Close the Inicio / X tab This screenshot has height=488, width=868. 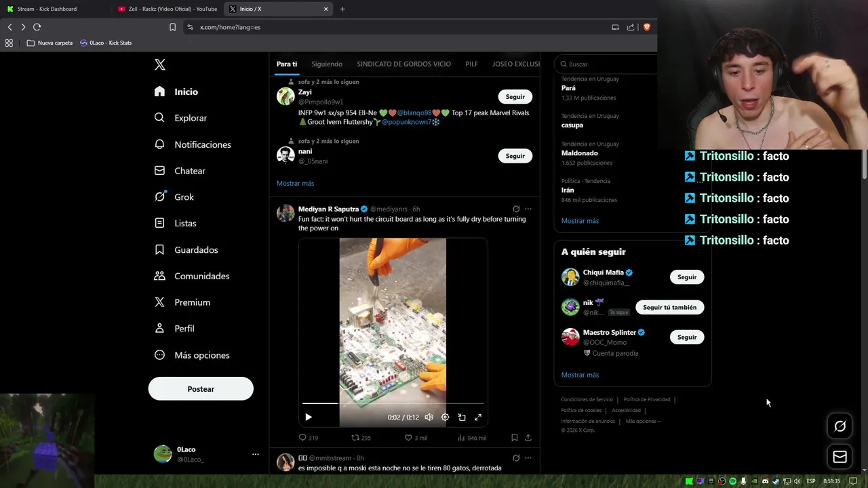click(x=325, y=9)
